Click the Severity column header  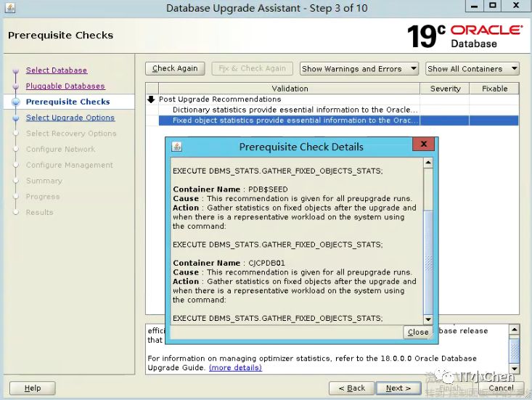[445, 89]
